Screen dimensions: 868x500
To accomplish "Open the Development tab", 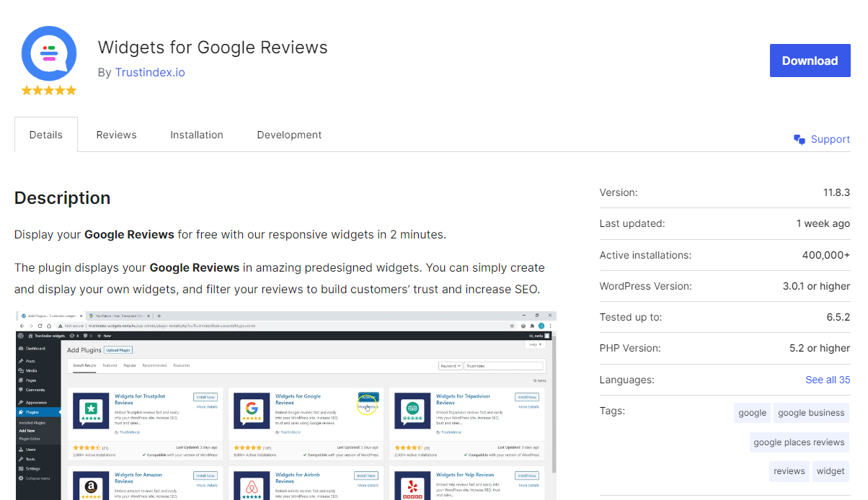I will pyautogui.click(x=289, y=135).
